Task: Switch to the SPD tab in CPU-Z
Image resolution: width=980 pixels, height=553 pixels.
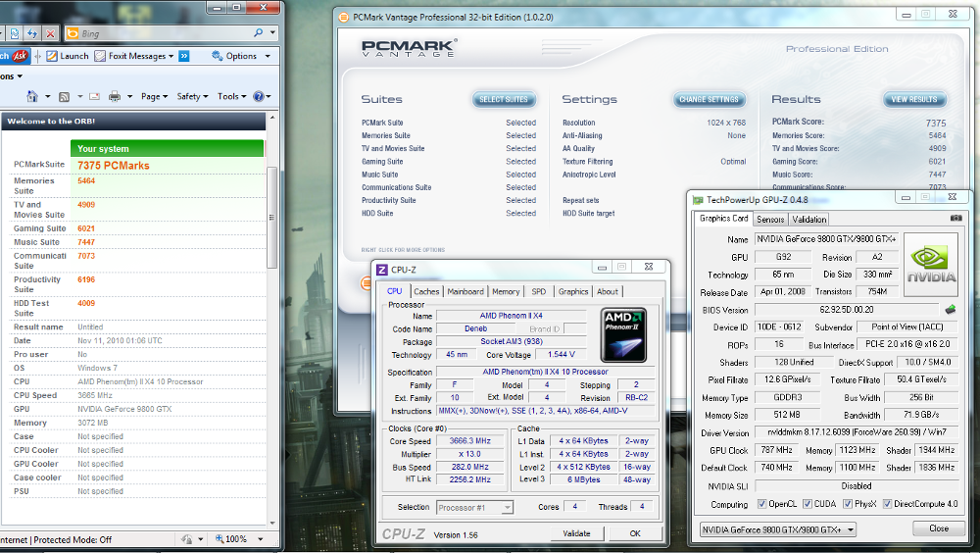Action: pyautogui.click(x=539, y=291)
